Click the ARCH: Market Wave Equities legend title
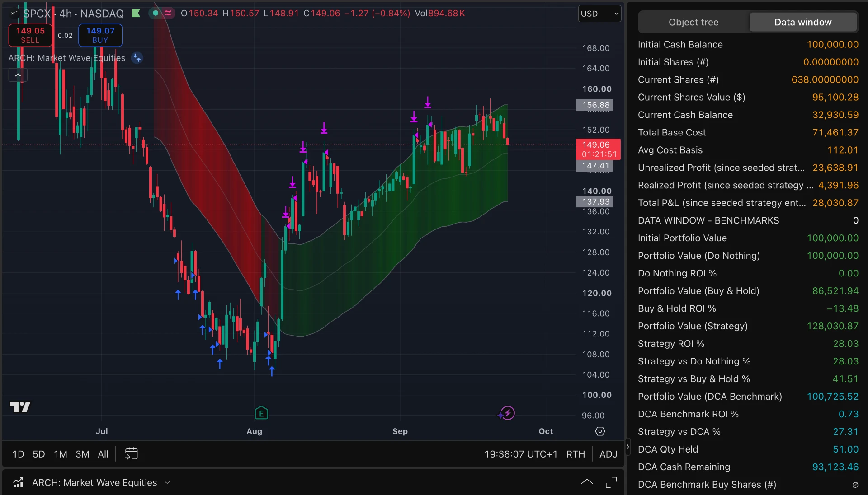868x495 pixels. [66, 58]
